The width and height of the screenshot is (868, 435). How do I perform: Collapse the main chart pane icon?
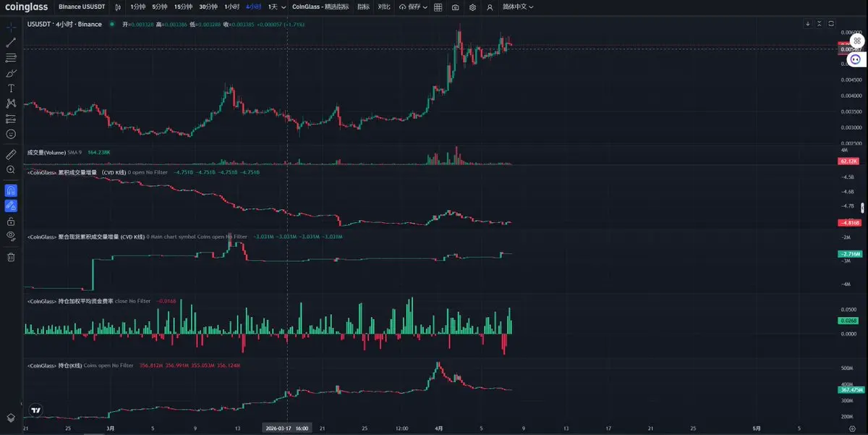pyautogui.click(x=820, y=24)
